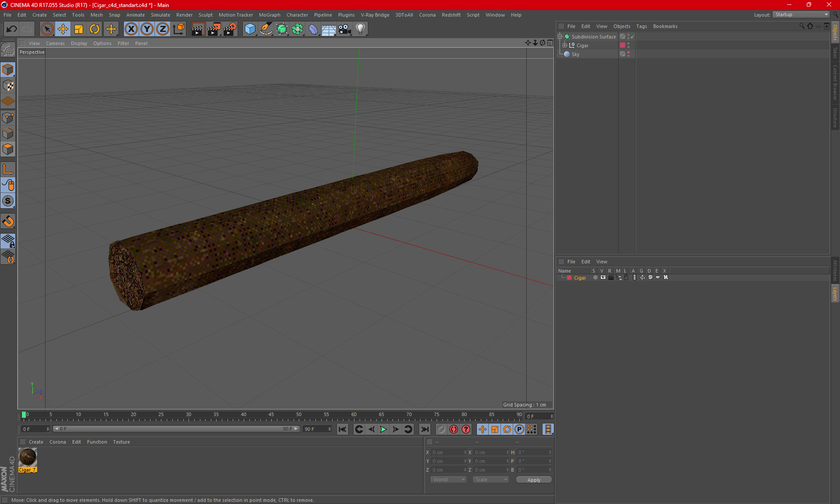Screen dimensions: 840x504
Task: Click the timeline preview range slider
Action: point(176,429)
